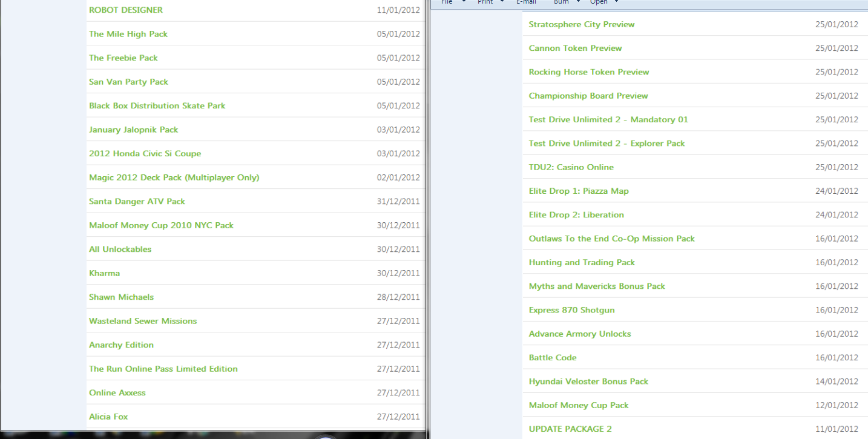Select Magic 2012 Deck Pack (Multiplayer Only)
Image resolution: width=868 pixels, height=439 pixels.
tap(174, 177)
